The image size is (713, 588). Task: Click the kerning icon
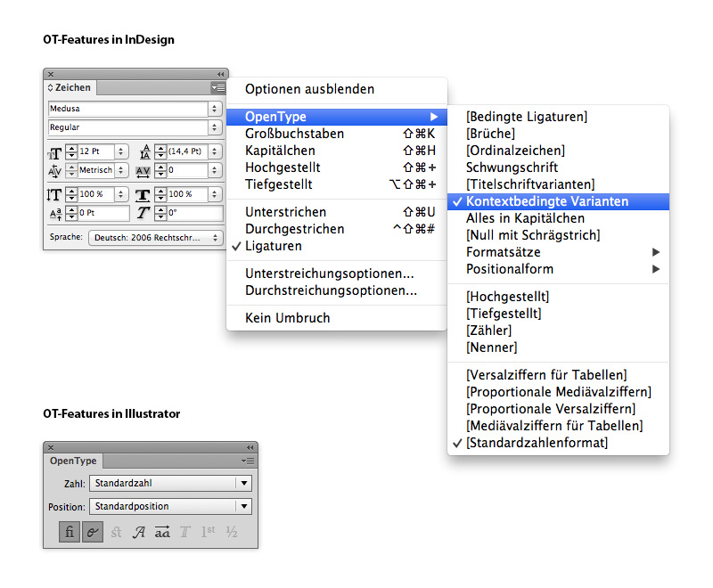tap(54, 171)
